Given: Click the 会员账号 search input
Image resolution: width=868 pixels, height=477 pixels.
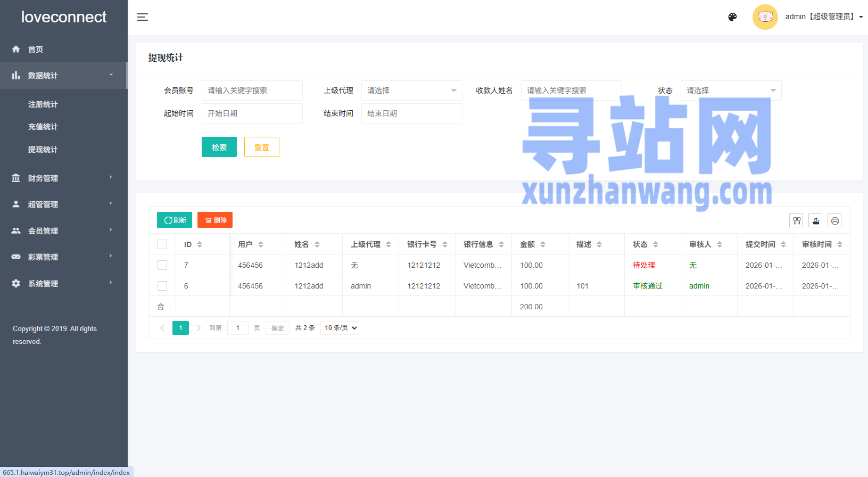Looking at the screenshot, I should [252, 91].
